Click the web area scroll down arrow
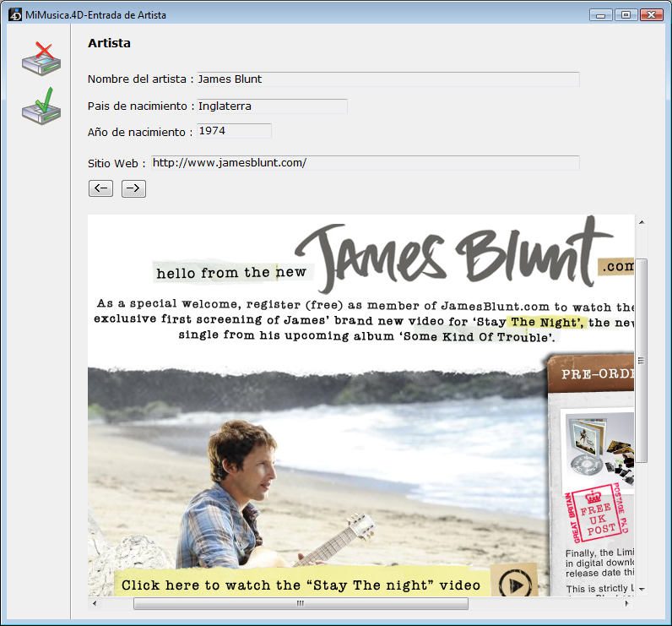 click(642, 588)
